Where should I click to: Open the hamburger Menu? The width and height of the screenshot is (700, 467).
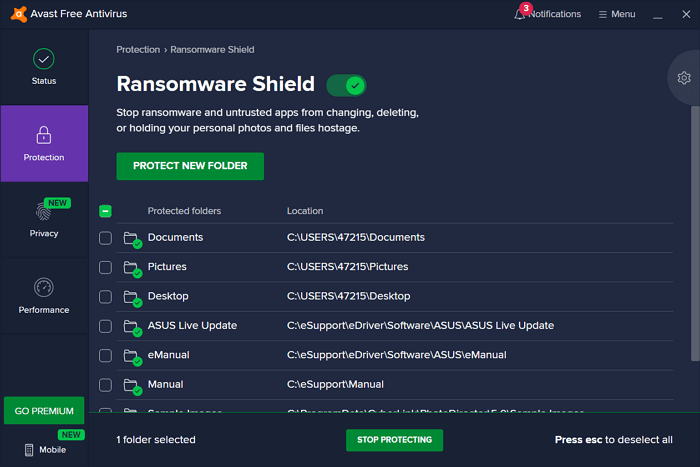tap(616, 14)
